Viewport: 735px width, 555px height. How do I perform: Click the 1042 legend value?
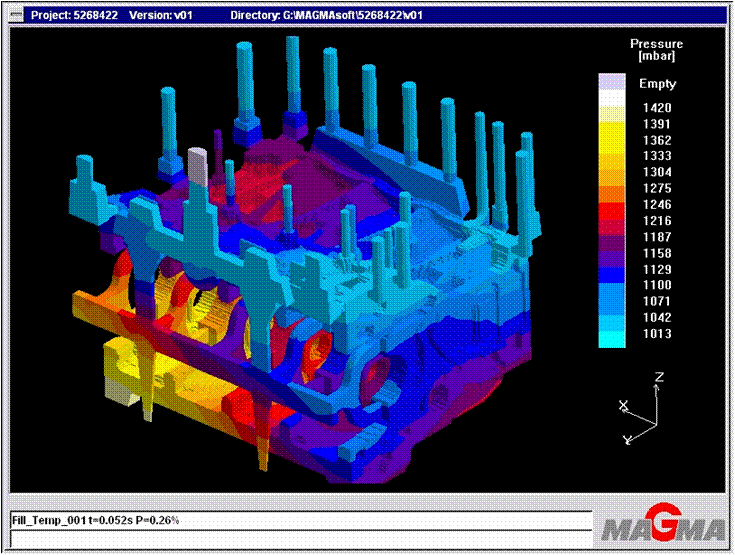pos(657,318)
